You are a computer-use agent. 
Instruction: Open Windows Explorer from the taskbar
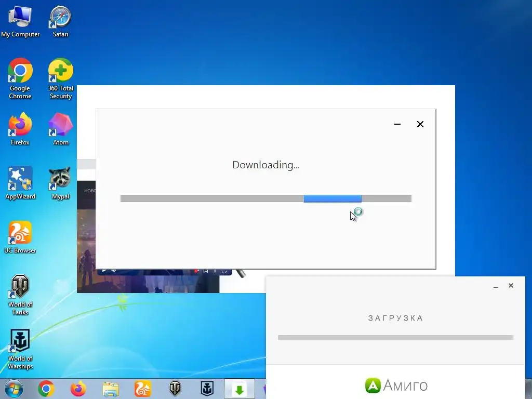(x=111, y=389)
